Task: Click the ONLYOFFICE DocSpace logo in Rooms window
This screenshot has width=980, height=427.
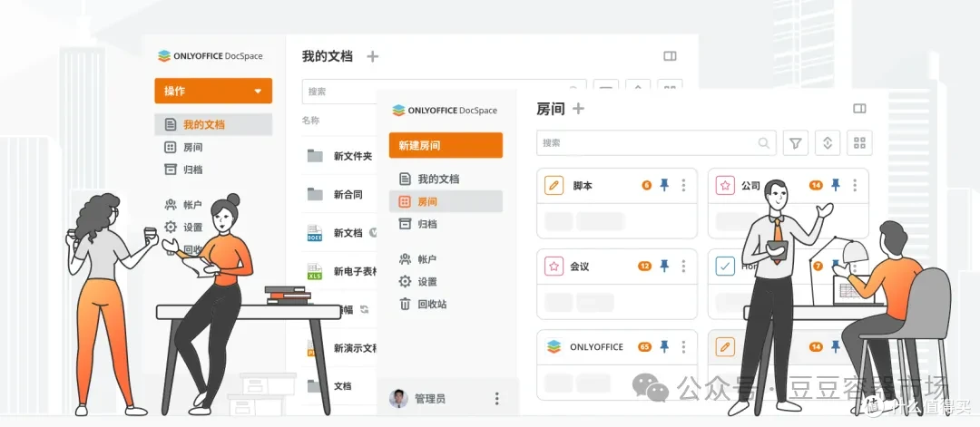Action: 445,111
